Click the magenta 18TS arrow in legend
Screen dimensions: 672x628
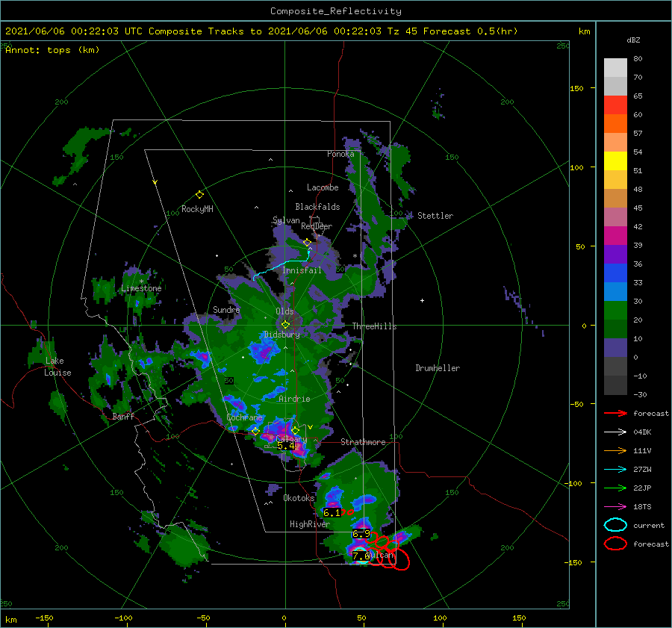point(615,507)
